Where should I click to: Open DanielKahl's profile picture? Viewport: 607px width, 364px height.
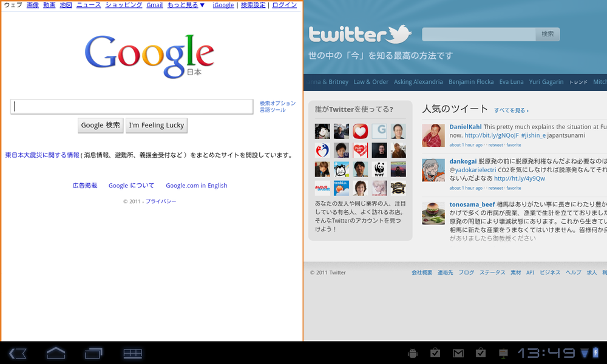tap(433, 135)
